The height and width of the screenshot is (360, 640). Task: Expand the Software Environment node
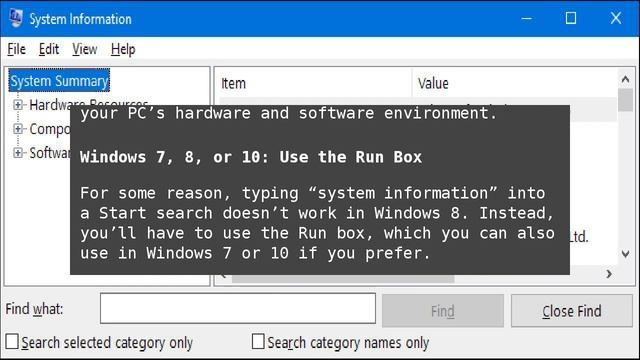point(18,153)
